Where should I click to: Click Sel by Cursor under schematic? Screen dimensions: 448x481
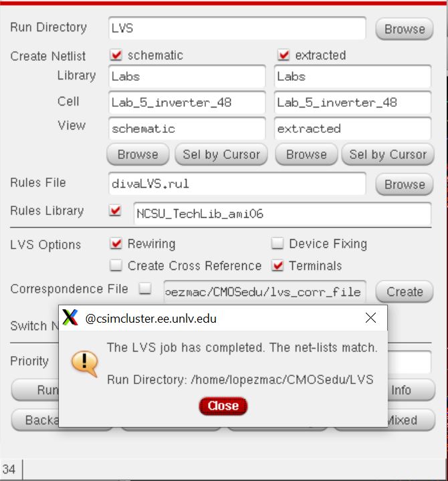(221, 154)
